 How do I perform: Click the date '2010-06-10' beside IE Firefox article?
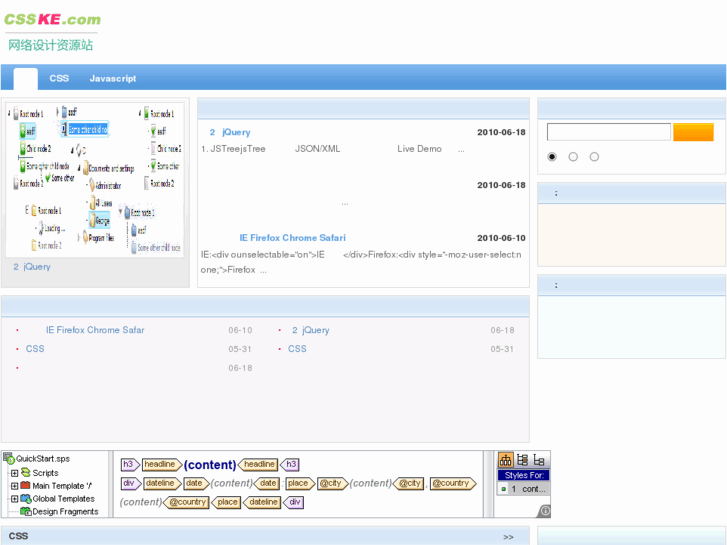[501, 238]
